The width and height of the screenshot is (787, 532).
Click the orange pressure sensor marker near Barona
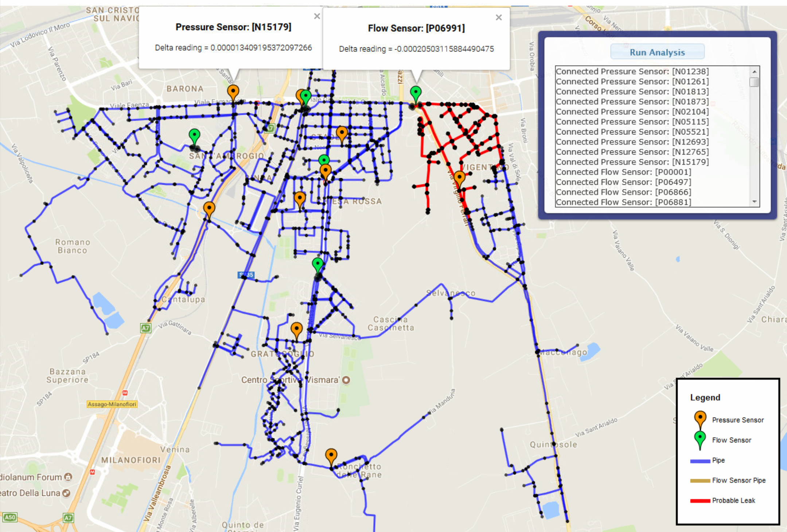coord(233,91)
